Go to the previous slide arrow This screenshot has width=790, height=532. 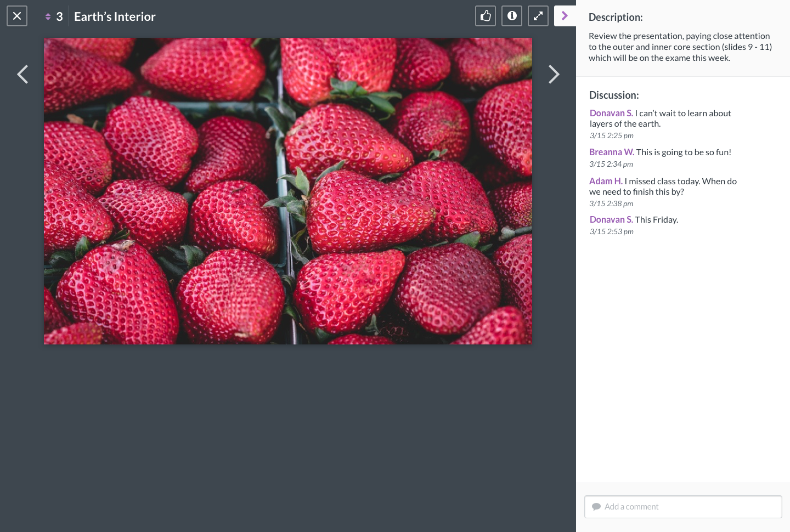coord(22,74)
